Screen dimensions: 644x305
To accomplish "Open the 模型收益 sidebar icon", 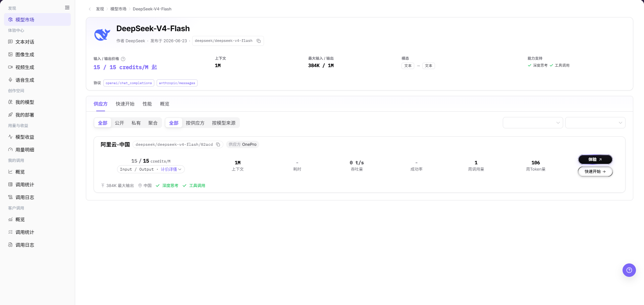I will (10, 137).
